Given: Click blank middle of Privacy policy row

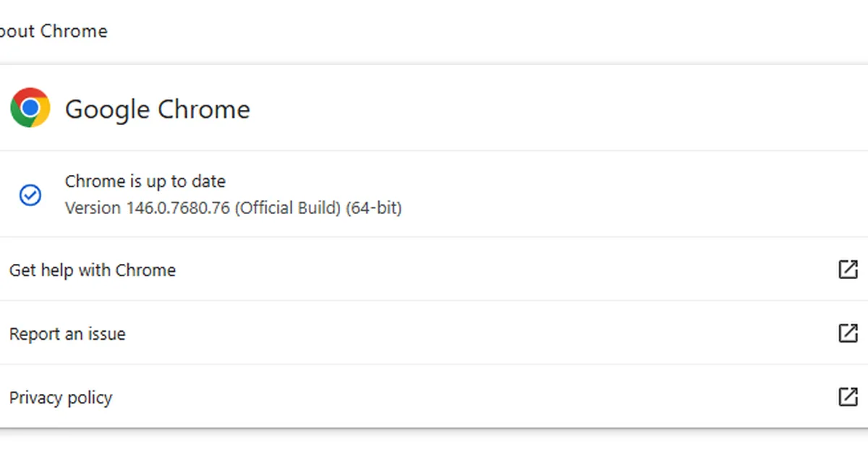Looking at the screenshot, I should (x=470, y=397).
